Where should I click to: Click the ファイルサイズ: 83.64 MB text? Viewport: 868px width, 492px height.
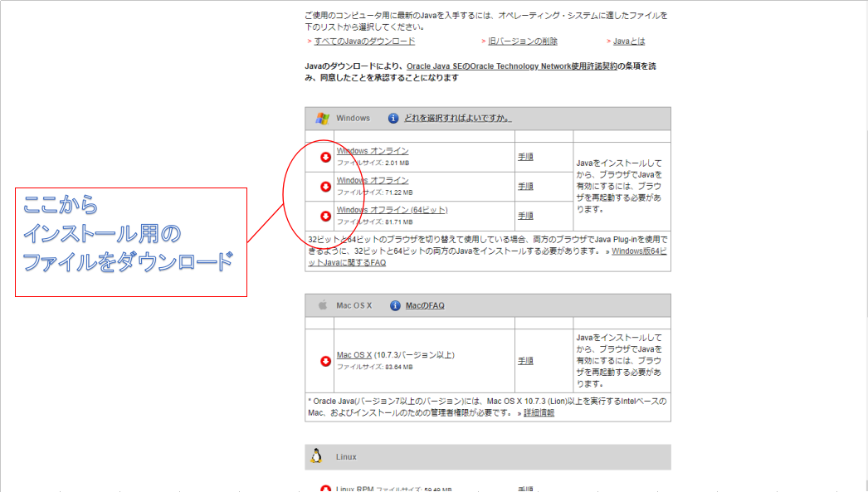point(375,367)
